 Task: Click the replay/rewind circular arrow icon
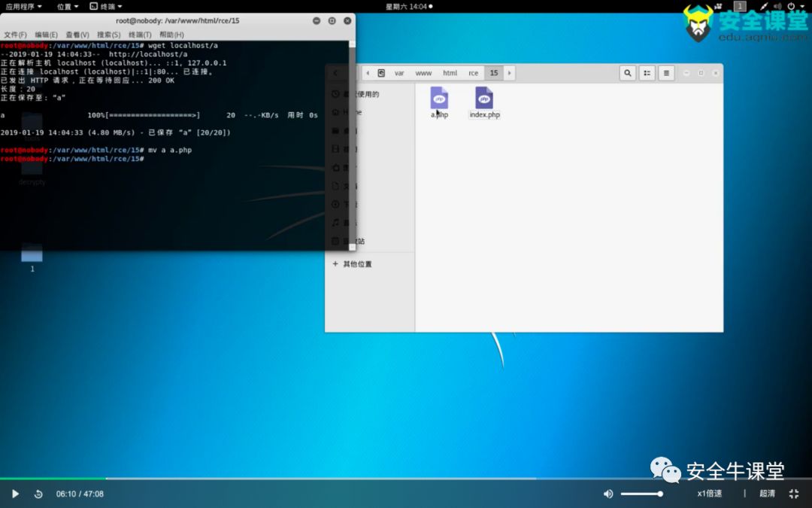[x=38, y=494]
